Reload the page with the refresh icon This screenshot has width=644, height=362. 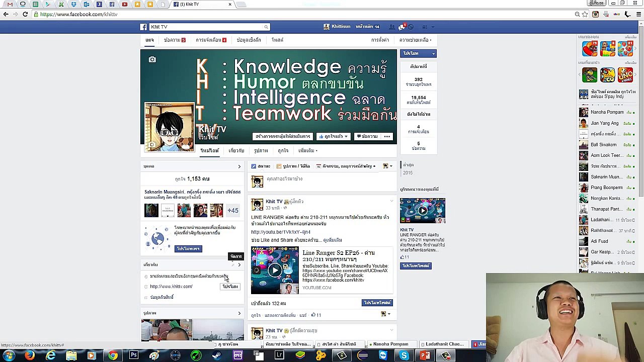tap(25, 14)
